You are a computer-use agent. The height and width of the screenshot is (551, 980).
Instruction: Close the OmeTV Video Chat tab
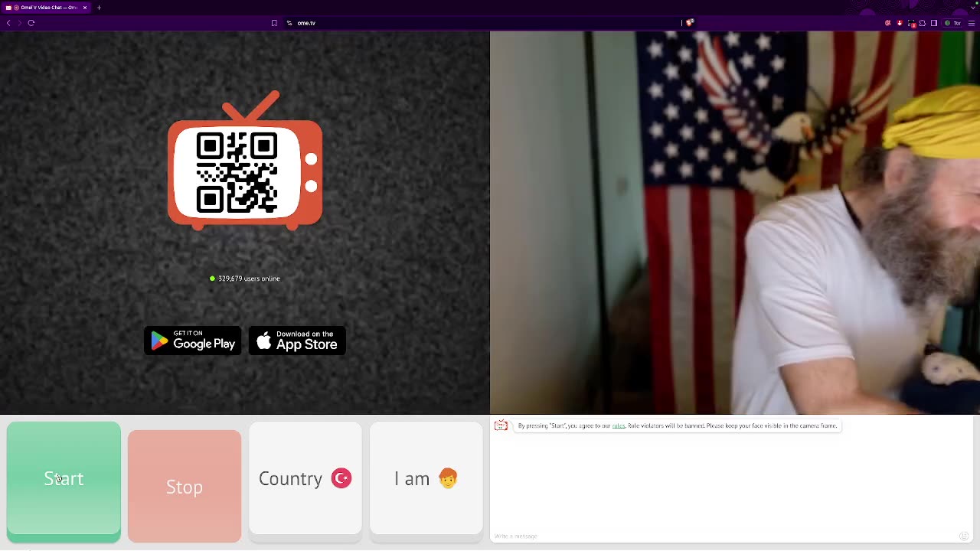[x=85, y=8]
